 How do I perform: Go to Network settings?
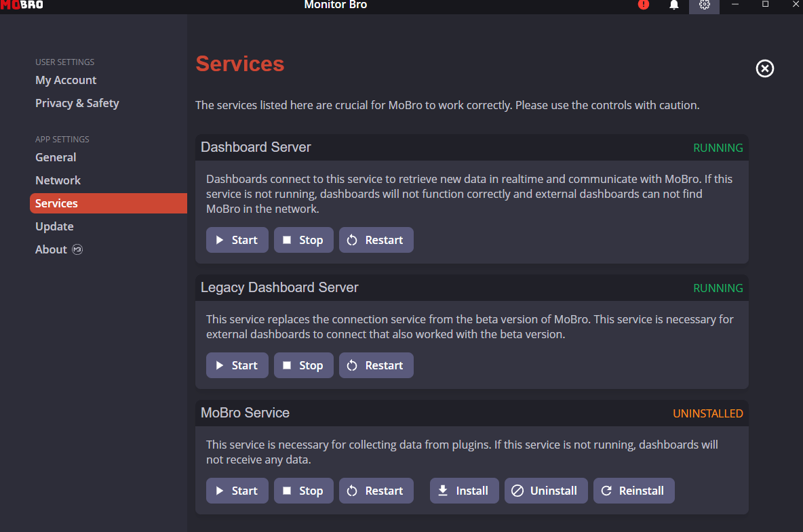(58, 180)
